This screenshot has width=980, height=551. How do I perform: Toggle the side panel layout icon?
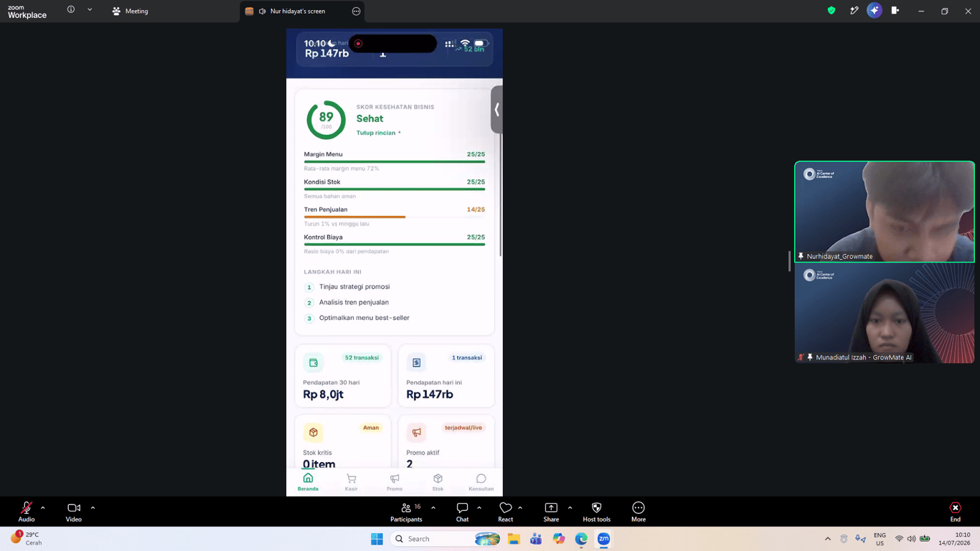pos(895,10)
